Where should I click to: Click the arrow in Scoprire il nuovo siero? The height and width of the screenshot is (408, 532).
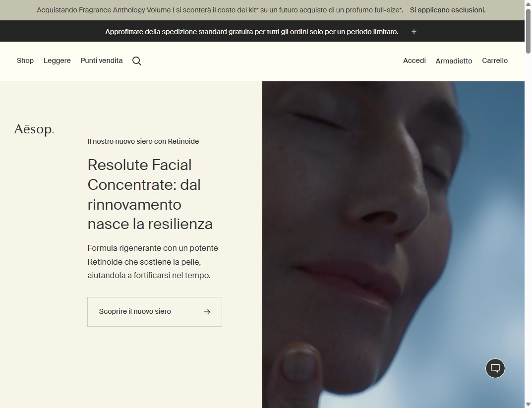pos(207,311)
